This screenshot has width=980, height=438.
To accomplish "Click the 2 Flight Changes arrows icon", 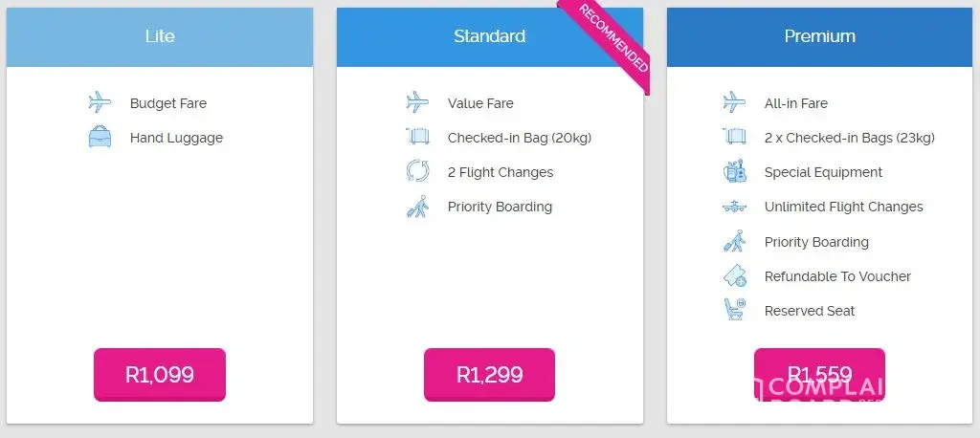I will tap(417, 171).
